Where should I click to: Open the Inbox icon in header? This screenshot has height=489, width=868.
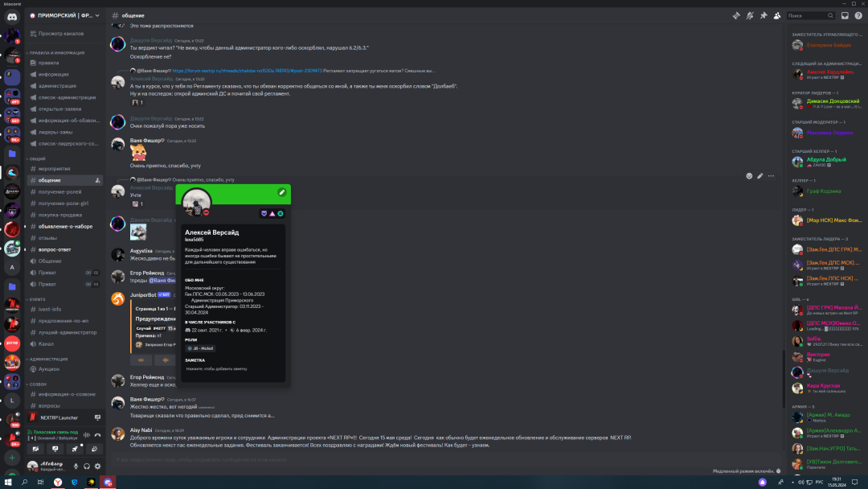pos(845,15)
